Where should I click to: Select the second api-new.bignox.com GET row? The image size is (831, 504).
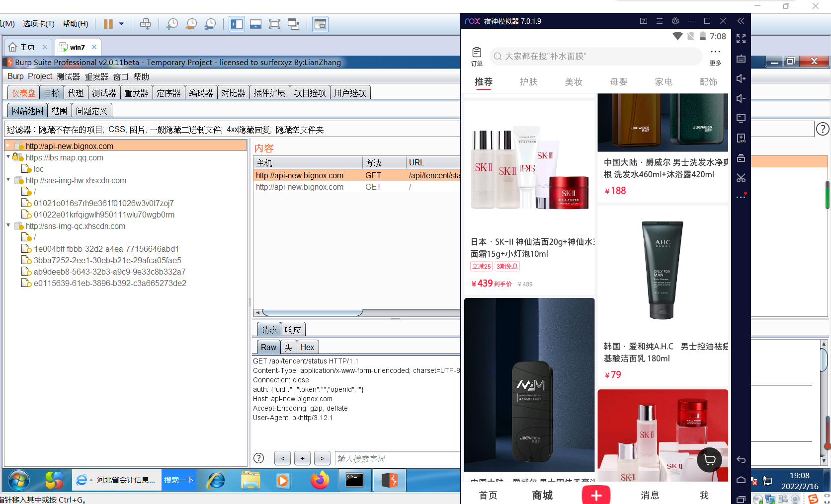(x=357, y=187)
